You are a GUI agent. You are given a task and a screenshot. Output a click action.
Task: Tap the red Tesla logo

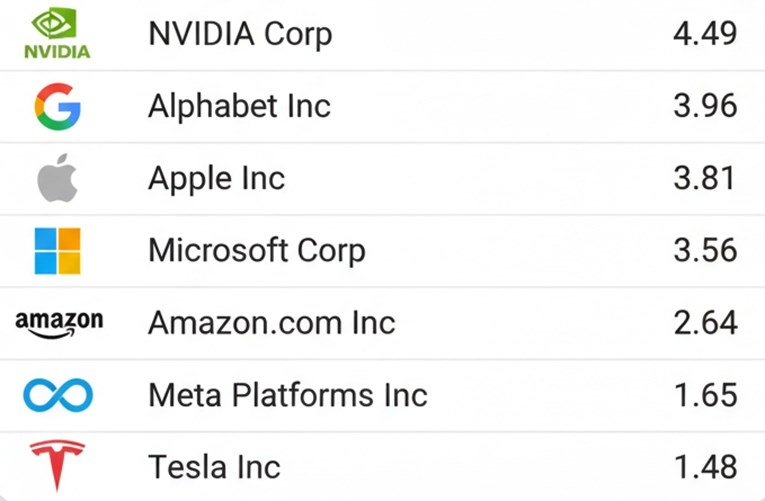coord(57,466)
